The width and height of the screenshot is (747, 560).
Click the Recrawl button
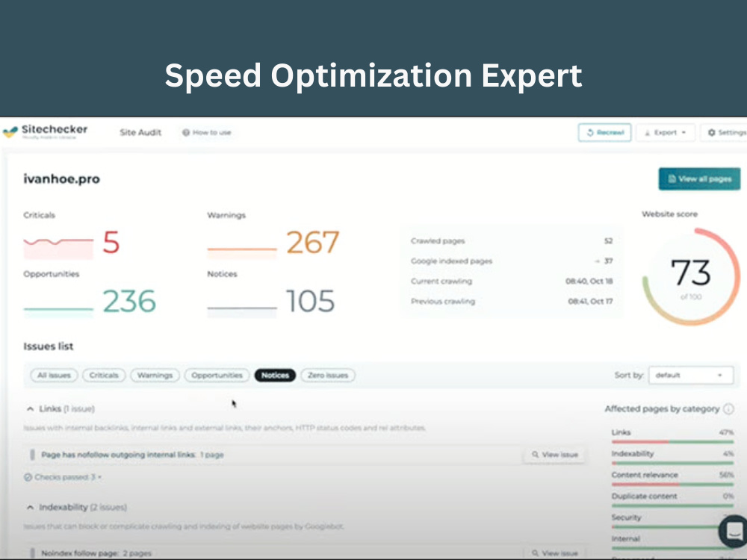point(604,132)
